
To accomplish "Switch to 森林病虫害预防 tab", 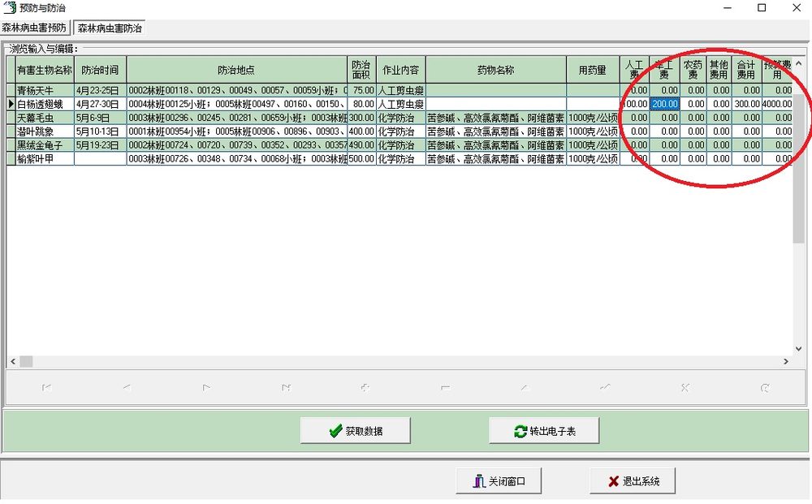I will click(x=34, y=28).
